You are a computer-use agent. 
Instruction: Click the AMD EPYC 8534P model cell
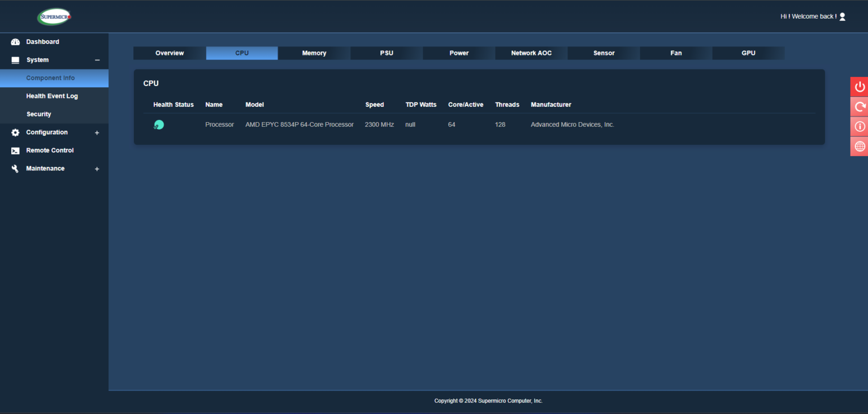300,124
